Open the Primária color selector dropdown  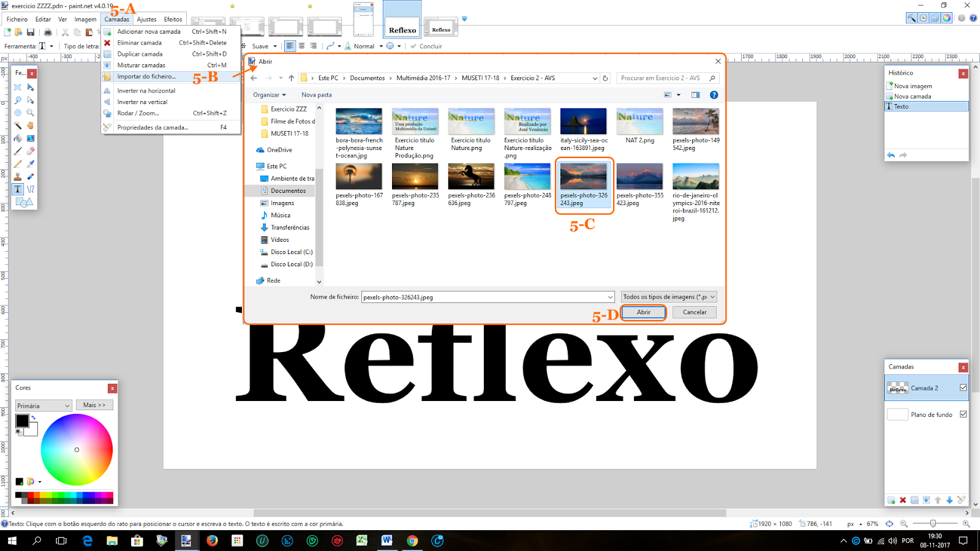tap(43, 405)
